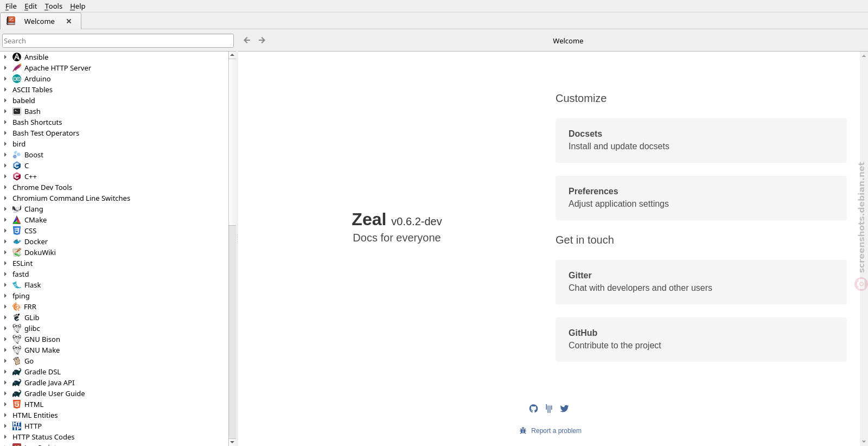Open the GitHub icon at page bottom
This screenshot has height=446, width=868.
(534, 409)
